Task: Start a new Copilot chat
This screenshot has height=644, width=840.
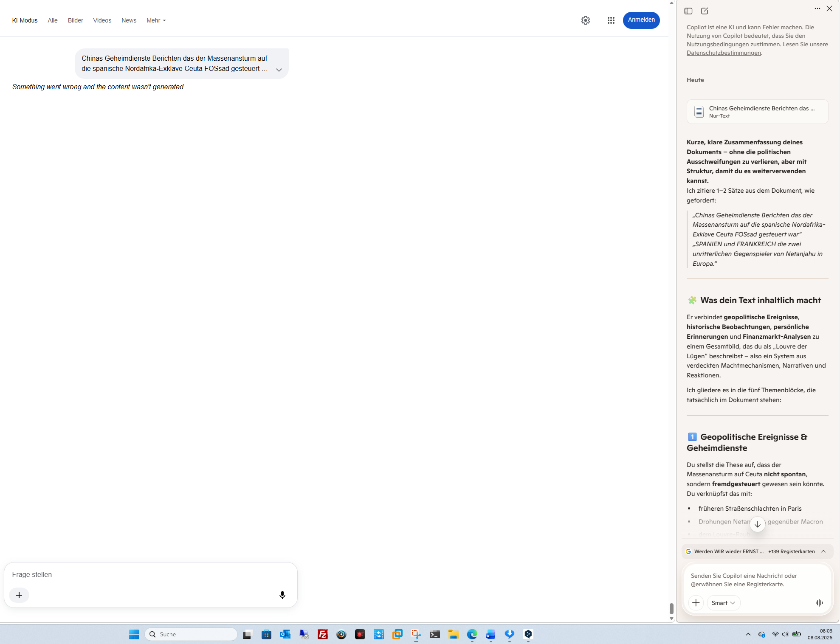Action: click(x=705, y=11)
